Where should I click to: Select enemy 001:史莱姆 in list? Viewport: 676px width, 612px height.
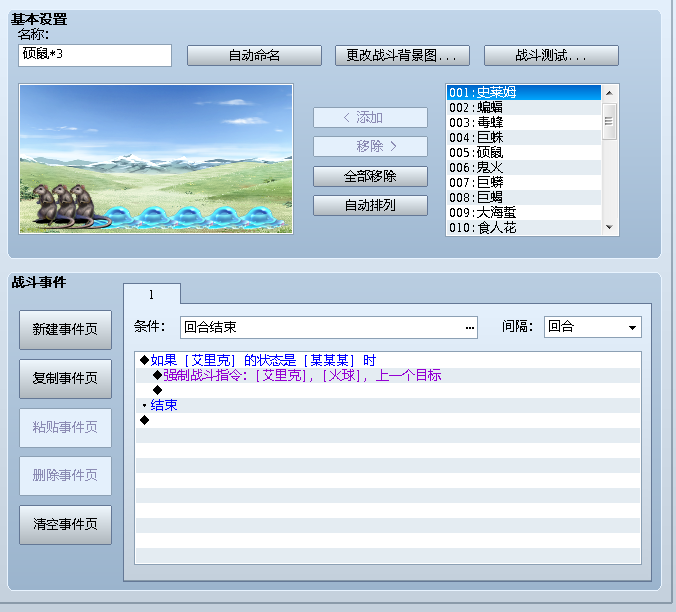point(524,92)
